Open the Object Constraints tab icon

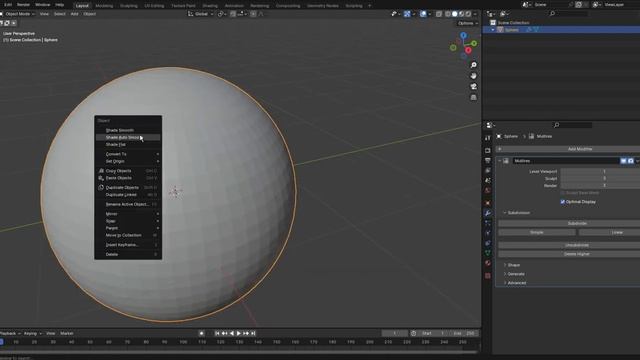pyautogui.click(x=488, y=243)
